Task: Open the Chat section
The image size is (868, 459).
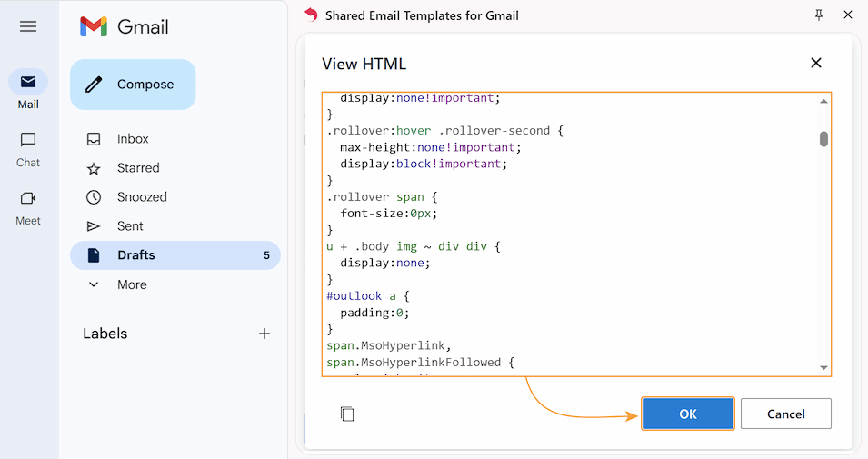Action: [27, 149]
